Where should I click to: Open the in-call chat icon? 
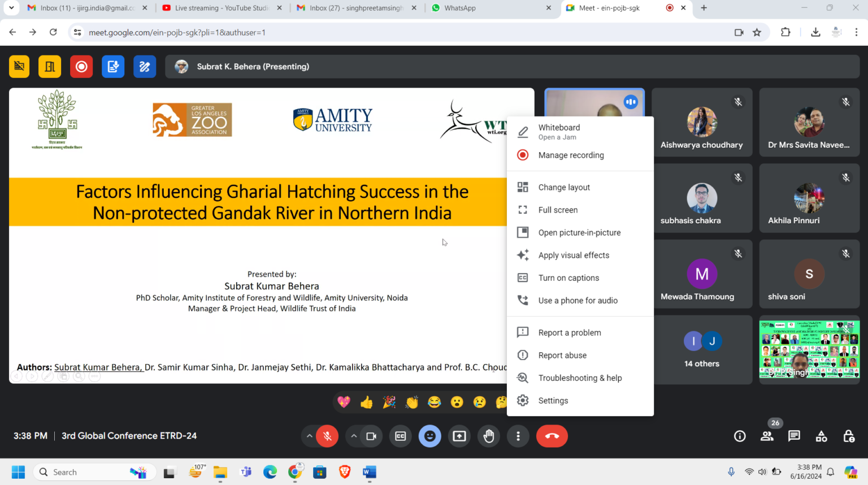[x=794, y=436]
